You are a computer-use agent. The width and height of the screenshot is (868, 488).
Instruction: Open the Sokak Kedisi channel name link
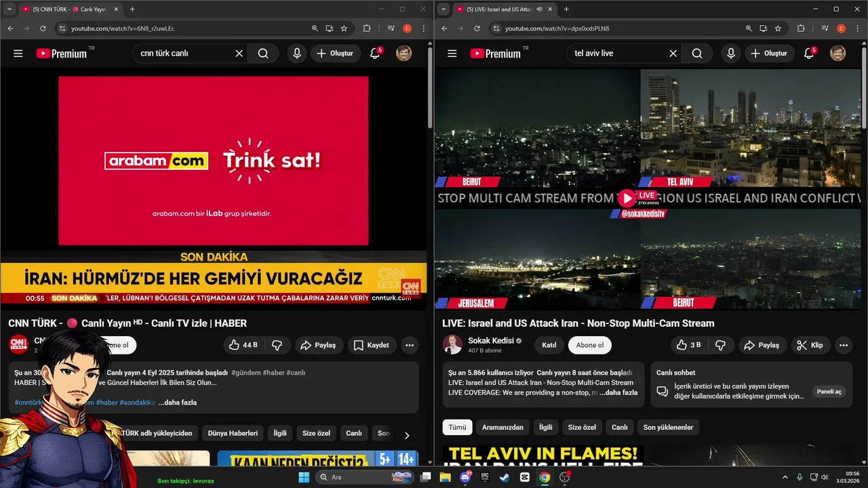click(x=491, y=340)
